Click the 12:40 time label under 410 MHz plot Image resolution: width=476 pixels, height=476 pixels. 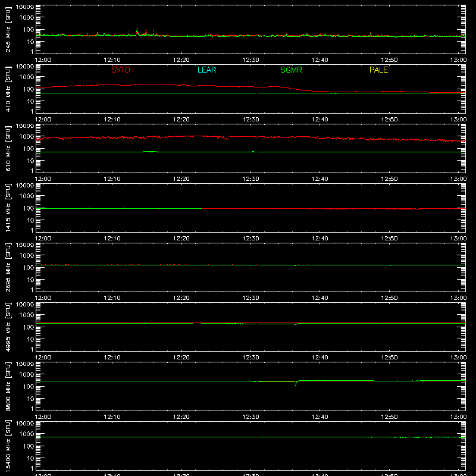point(320,120)
